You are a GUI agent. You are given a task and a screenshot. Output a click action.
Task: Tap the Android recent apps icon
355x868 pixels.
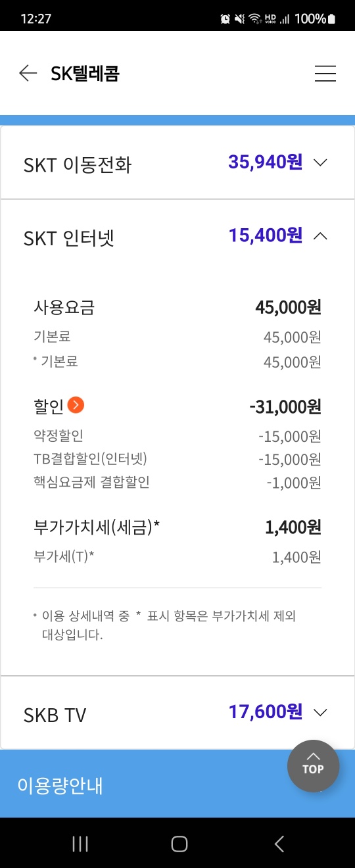click(80, 844)
